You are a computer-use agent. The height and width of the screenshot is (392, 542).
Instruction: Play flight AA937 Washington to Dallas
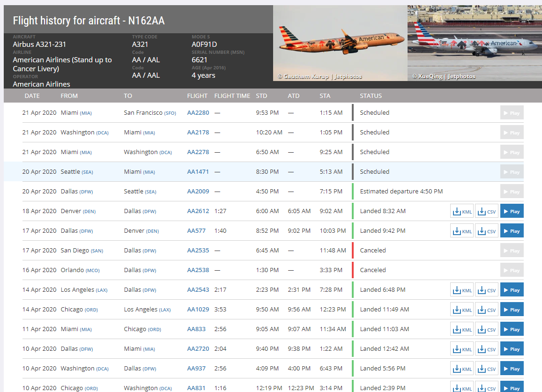512,369
